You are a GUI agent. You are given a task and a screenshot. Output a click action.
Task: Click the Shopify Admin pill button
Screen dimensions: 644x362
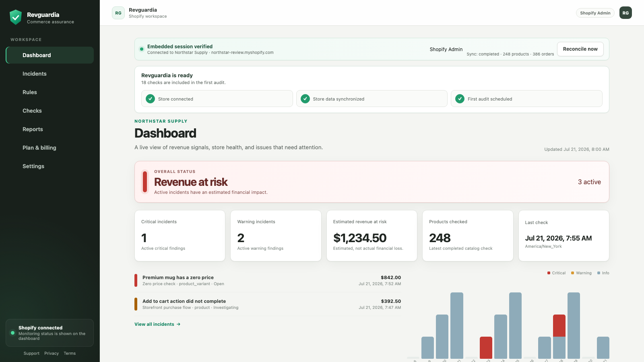click(595, 13)
